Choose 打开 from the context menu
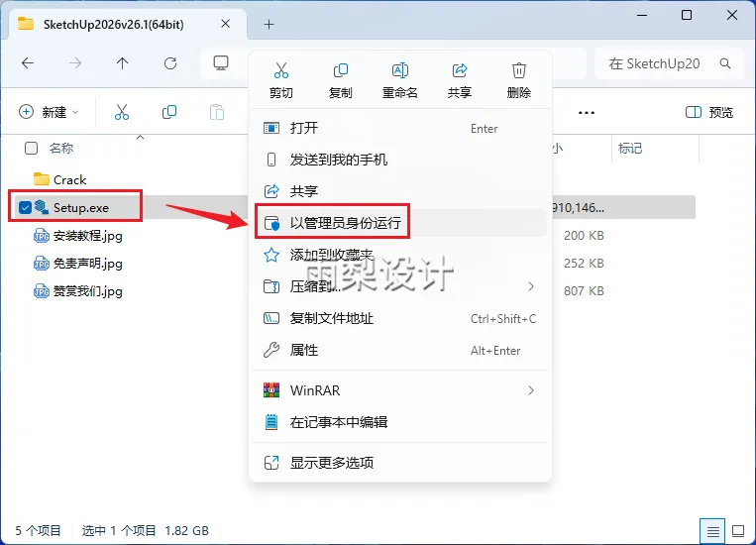756x545 pixels. tap(399, 128)
